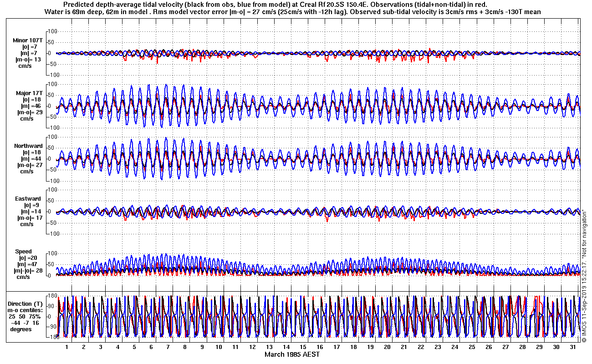Click the '|m| =14' value in the Eastward panel

click(31, 212)
